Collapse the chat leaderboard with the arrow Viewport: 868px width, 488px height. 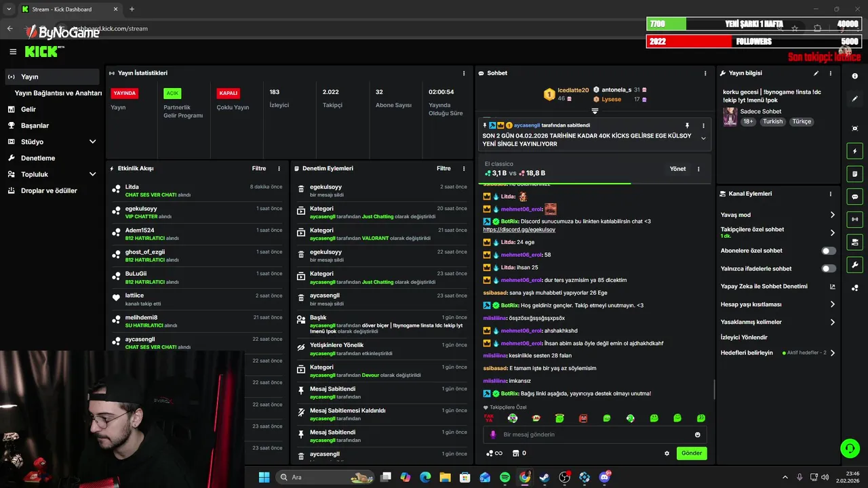point(595,110)
